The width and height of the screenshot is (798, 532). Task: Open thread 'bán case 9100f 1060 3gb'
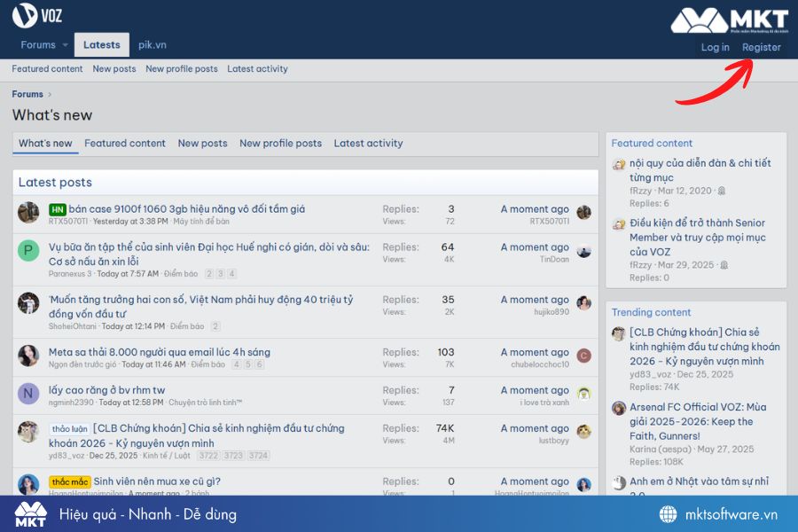coord(187,208)
